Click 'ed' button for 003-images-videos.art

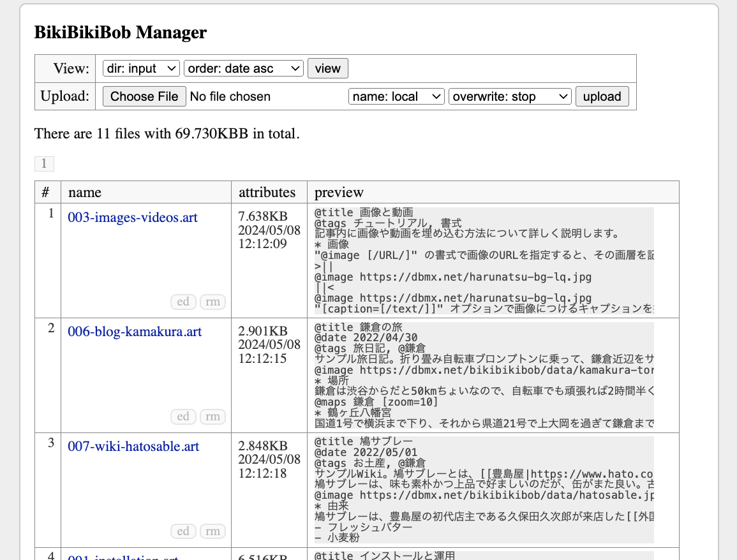click(x=183, y=302)
